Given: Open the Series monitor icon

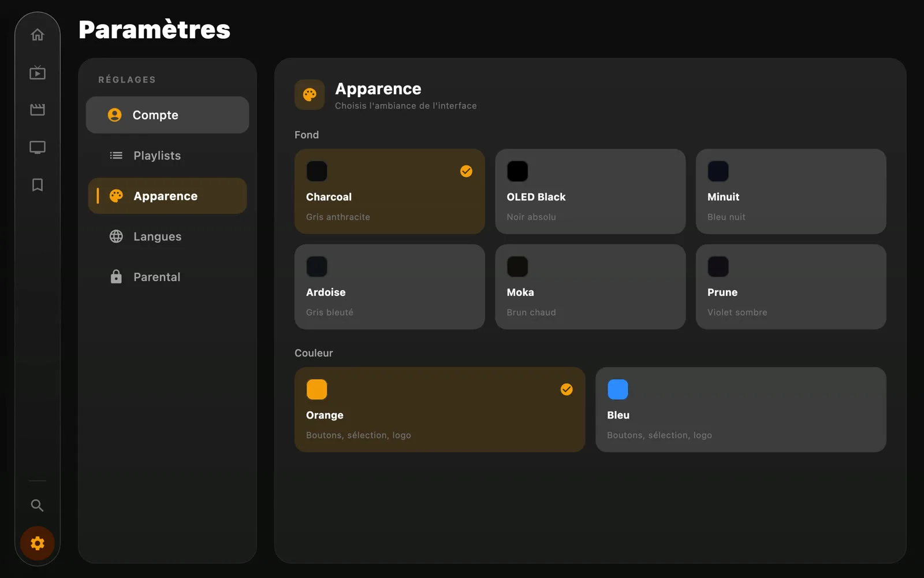Looking at the screenshot, I should pos(38,147).
